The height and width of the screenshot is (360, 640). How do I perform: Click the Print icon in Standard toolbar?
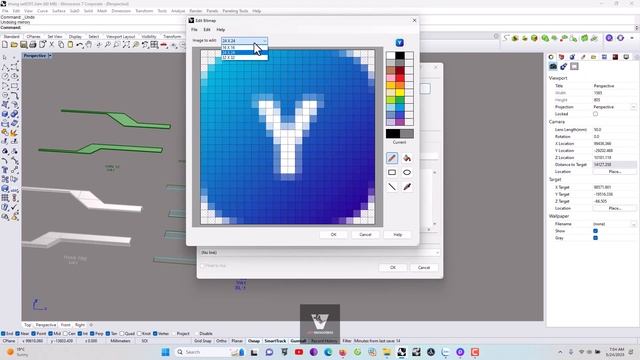(x=33, y=44)
